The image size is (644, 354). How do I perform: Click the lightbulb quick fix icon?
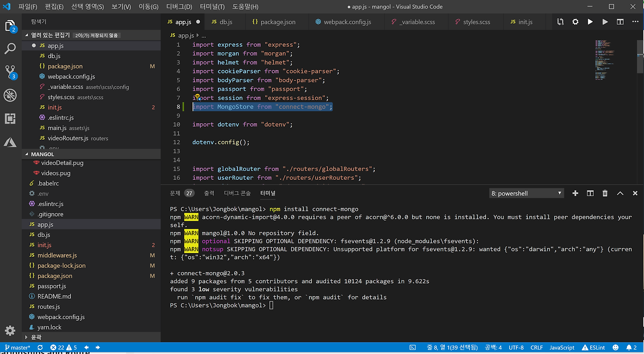(x=198, y=97)
